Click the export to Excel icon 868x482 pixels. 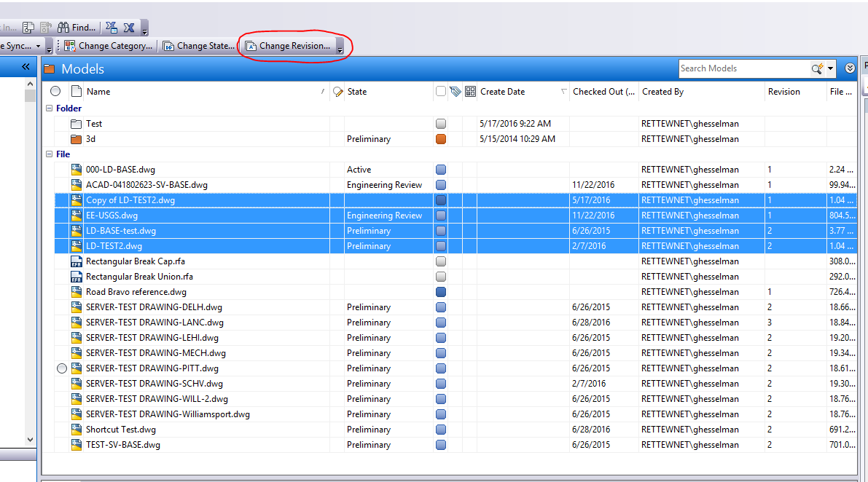coord(128,27)
